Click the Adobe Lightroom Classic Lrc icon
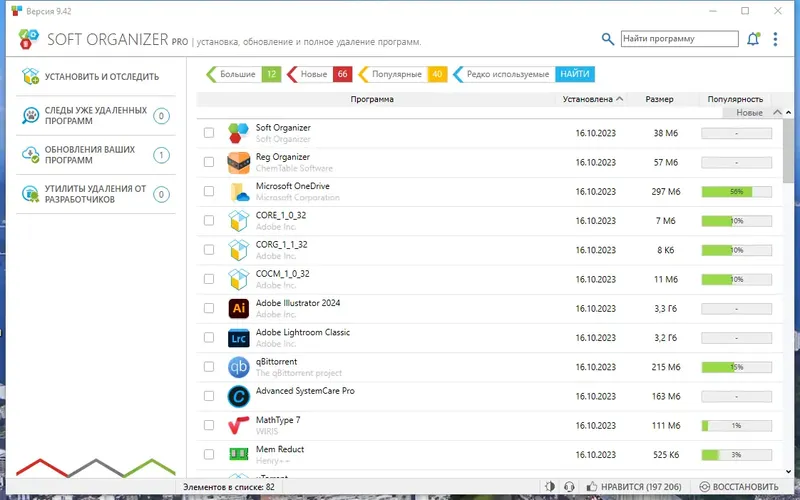 238,338
